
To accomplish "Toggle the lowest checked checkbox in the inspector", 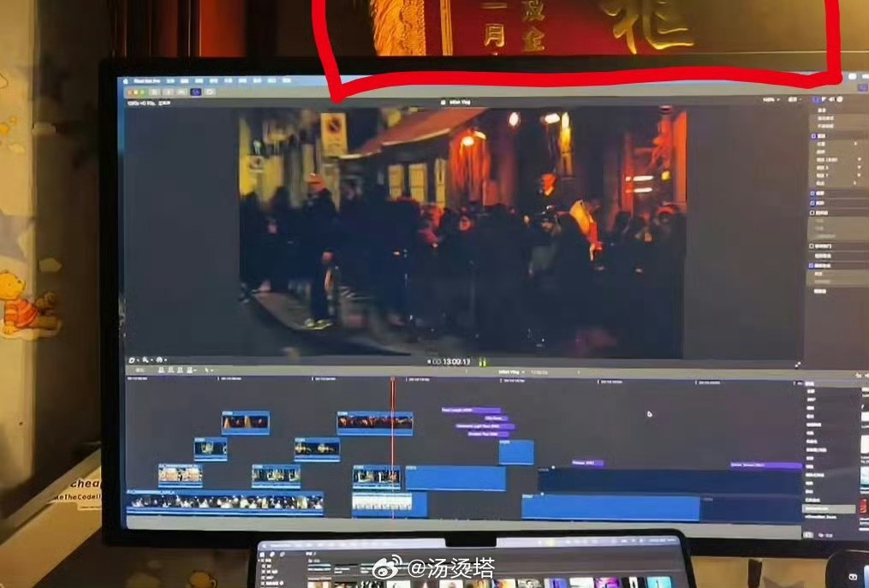I will click(812, 265).
